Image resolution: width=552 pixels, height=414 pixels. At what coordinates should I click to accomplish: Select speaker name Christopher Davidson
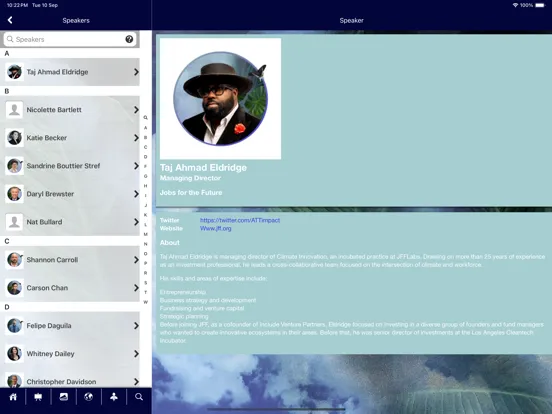[x=61, y=382]
